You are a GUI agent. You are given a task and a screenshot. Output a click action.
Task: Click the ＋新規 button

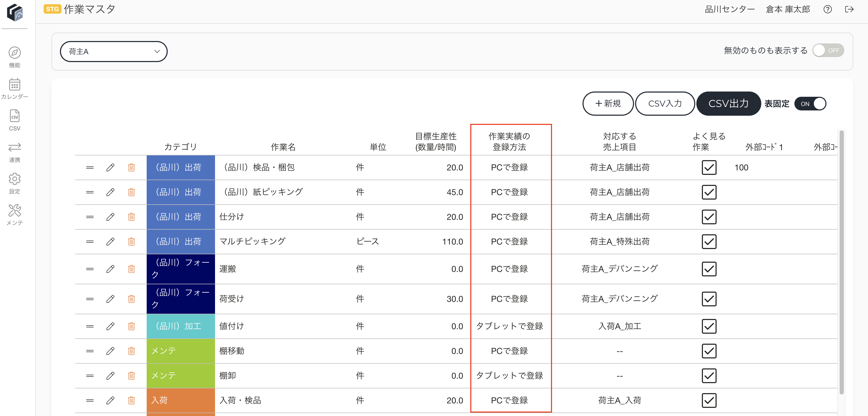(x=608, y=104)
